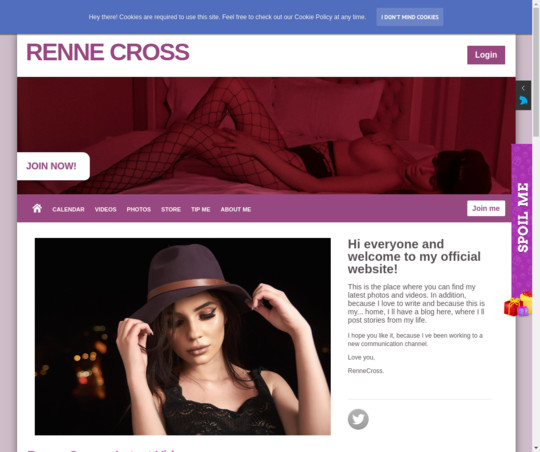Select the About Me menu item
Image resolution: width=540 pixels, height=452 pixels.
coord(236,209)
